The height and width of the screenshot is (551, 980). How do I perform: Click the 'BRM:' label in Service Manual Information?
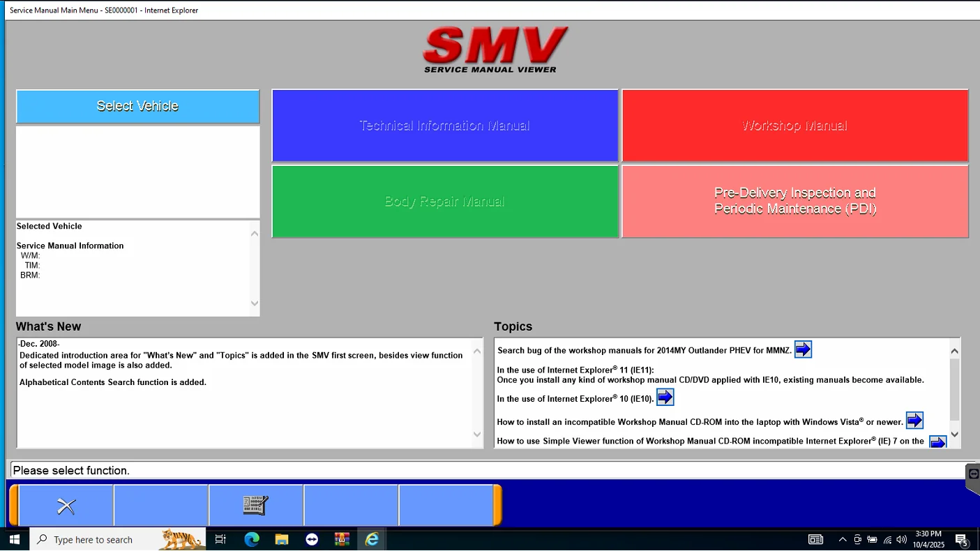tap(30, 275)
